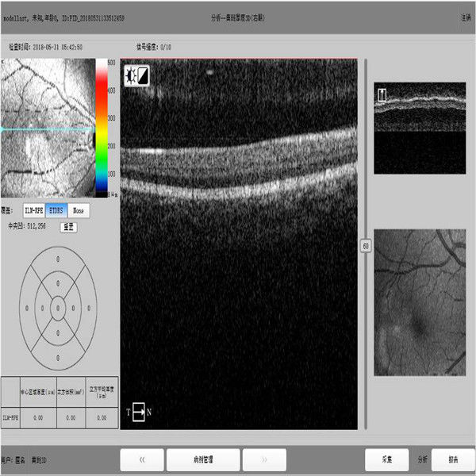Click the small icon on the OCT thumbnail
The image size is (476, 476).
pyautogui.click(x=382, y=95)
